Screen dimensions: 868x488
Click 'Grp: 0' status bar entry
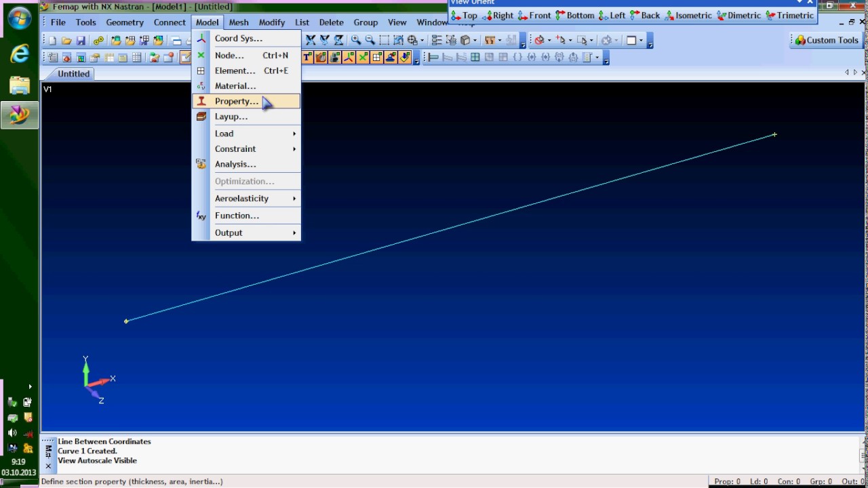pyautogui.click(x=821, y=481)
